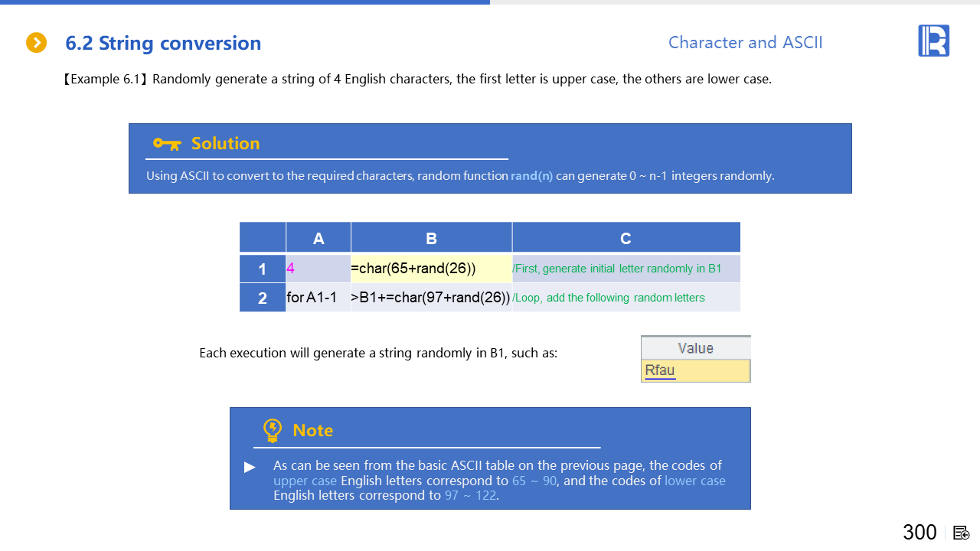Click the key icon next to Solution
This screenshot has height=551, width=980.
166,143
